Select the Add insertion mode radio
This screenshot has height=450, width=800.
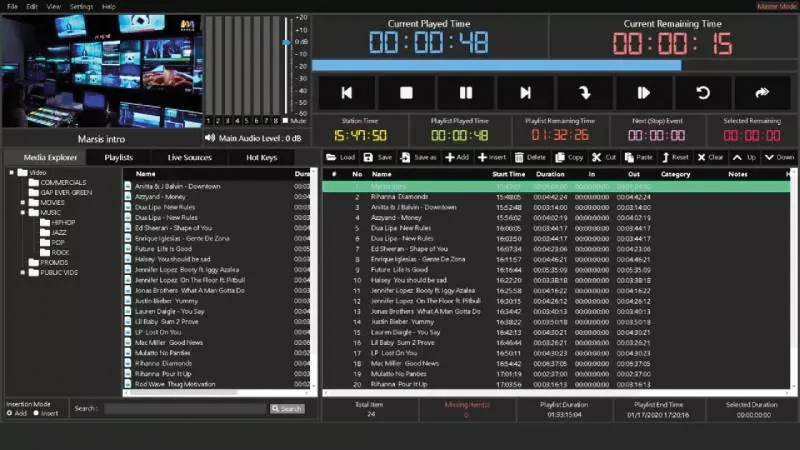pyautogui.click(x=9, y=413)
